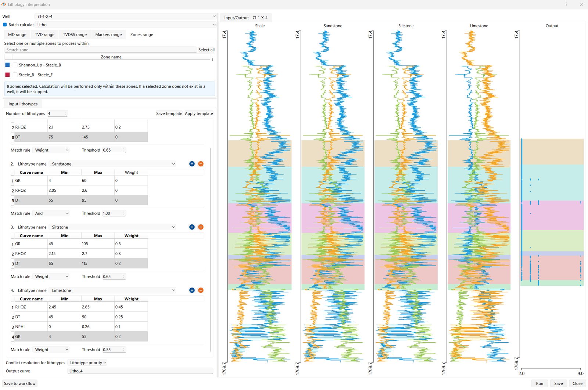This screenshot has height=390, width=588.
Task: Click the Limestone Threshold 0.55 stepper
Action: tap(114, 350)
